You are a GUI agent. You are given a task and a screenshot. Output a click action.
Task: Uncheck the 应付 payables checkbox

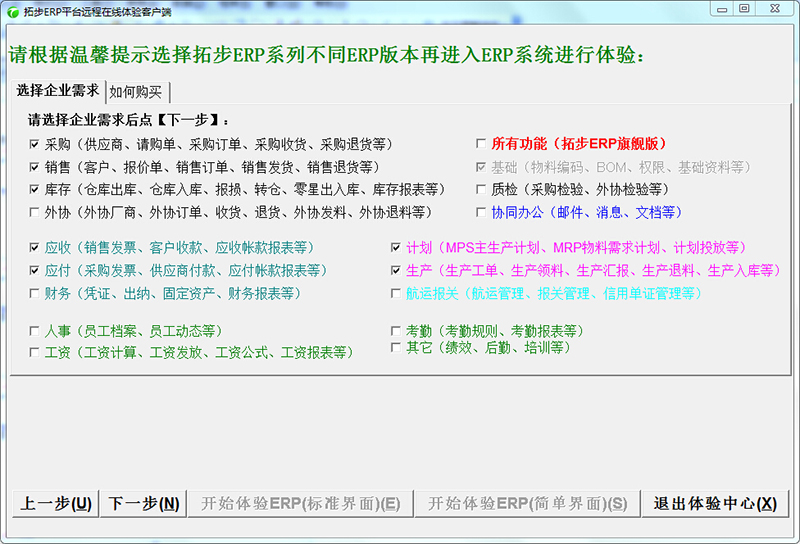pyautogui.click(x=35, y=270)
